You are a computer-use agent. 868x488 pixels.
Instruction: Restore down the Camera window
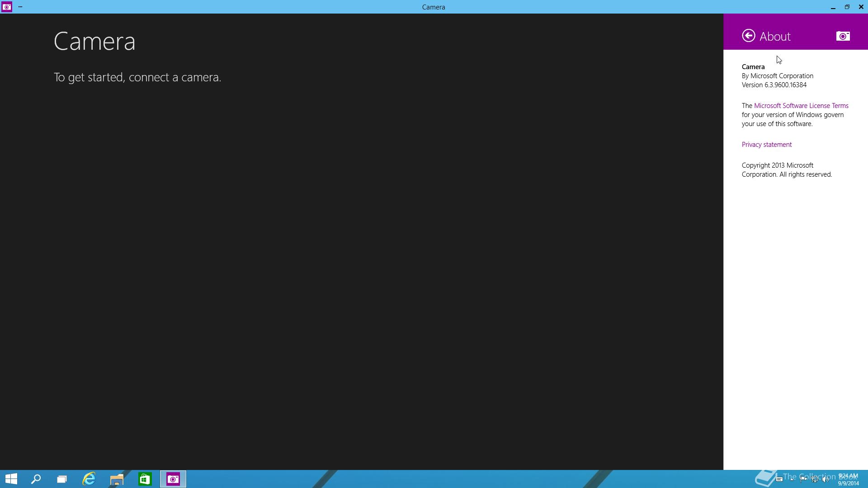[847, 7]
